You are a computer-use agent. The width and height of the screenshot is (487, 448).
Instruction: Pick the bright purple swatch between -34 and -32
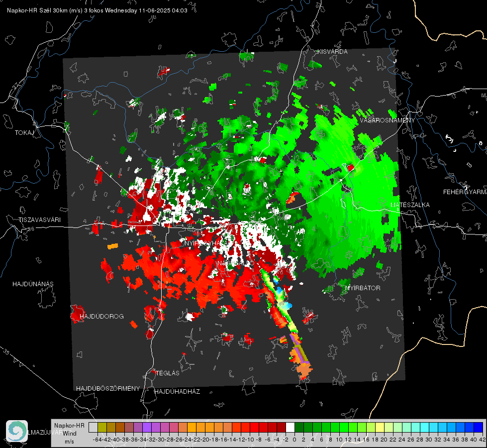[147, 427]
